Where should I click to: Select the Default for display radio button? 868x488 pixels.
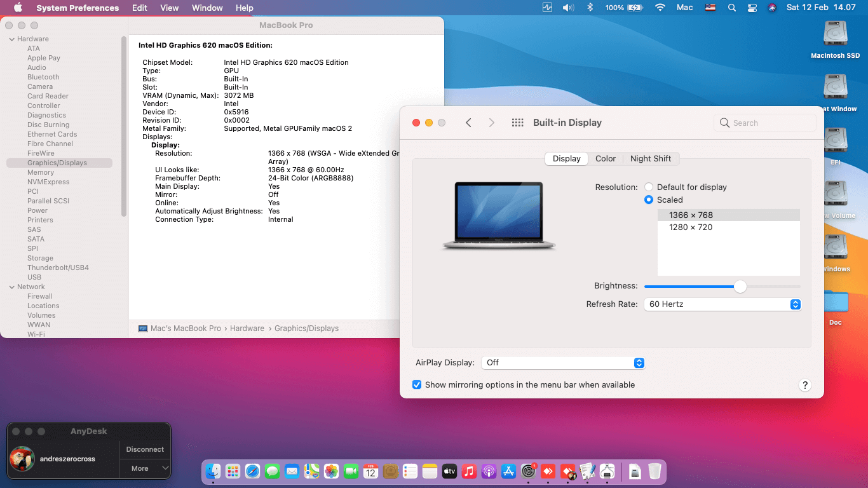coord(649,187)
